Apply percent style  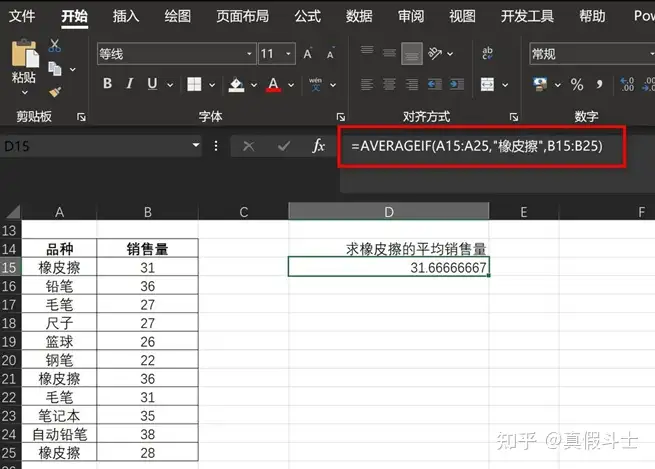(577, 84)
